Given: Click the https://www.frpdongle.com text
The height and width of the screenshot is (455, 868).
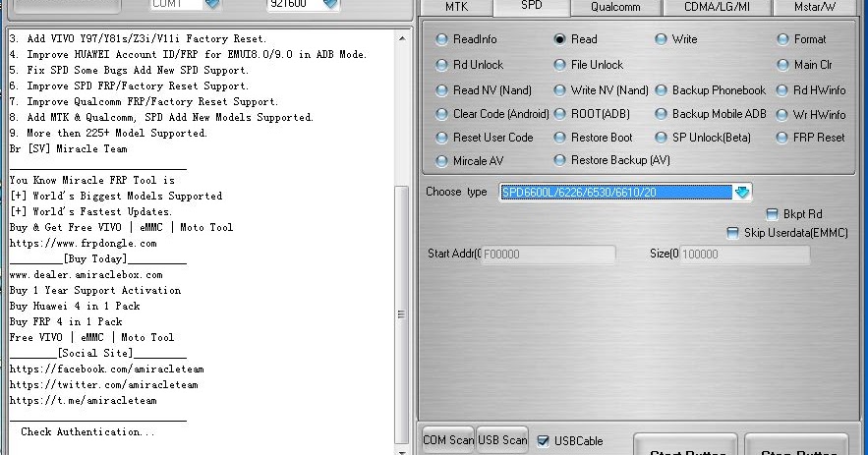Looking at the screenshot, I should pos(83,243).
